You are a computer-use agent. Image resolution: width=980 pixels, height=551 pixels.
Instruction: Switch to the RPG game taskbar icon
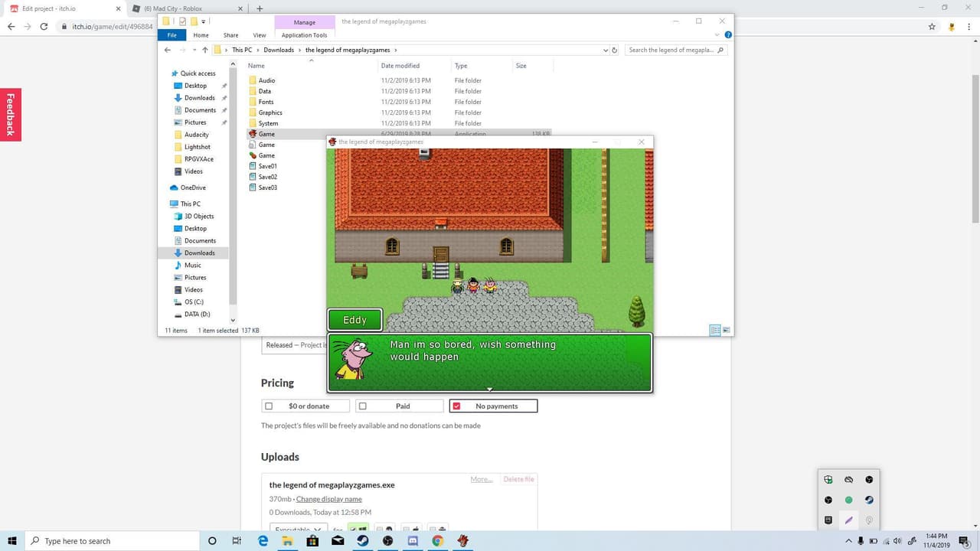click(462, 541)
